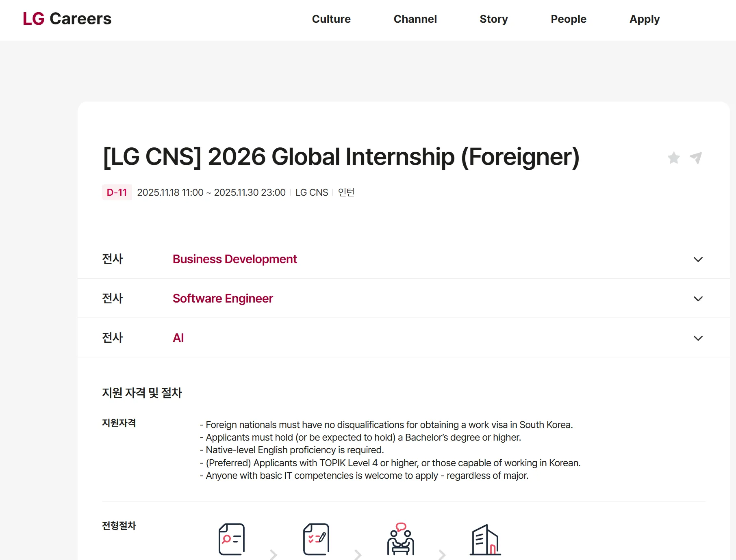Image resolution: width=736 pixels, height=560 pixels.
Task: Click the Business Development position title
Action: pos(235,259)
